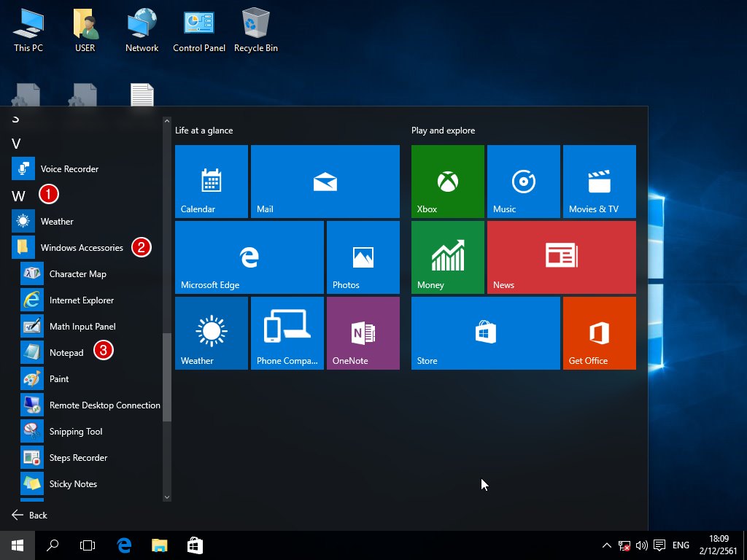This screenshot has height=560, width=747.
Task: Open Sticky Notes from the list
Action: [x=73, y=484]
